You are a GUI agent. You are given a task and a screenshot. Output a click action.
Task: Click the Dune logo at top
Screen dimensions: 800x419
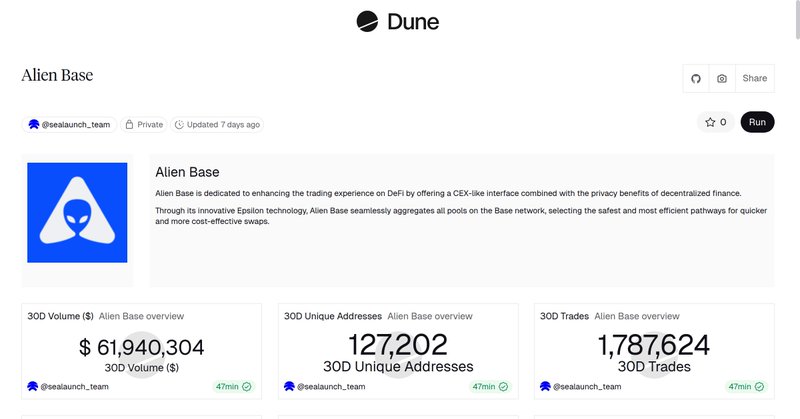coord(397,21)
